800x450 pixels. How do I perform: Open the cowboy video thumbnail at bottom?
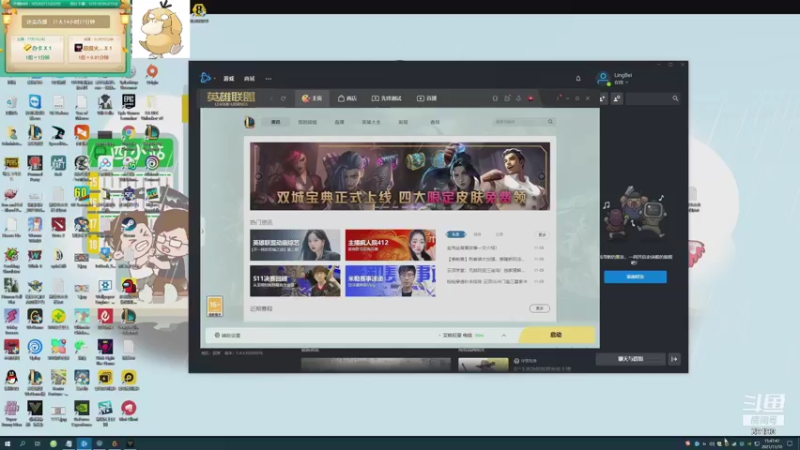(x=483, y=364)
